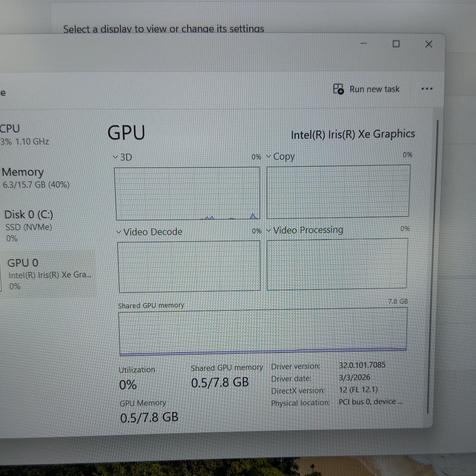Open the three-dot more options menu
Viewport: 476px width, 476px height.
click(427, 89)
